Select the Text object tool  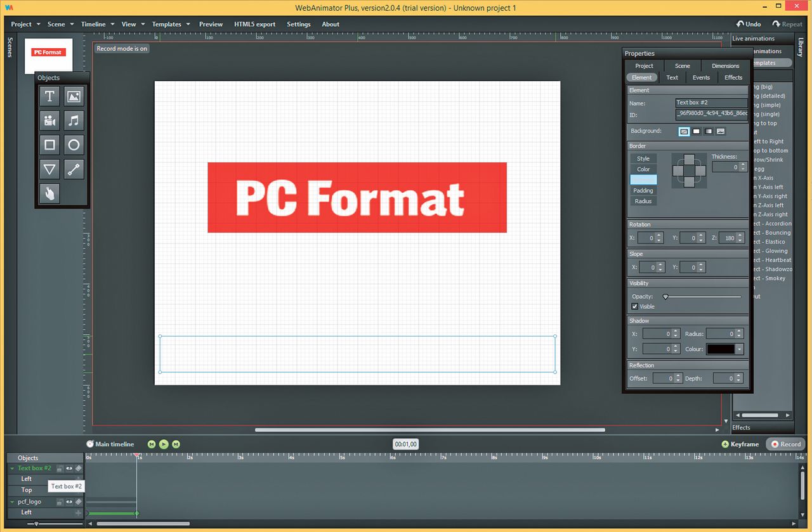[x=49, y=96]
